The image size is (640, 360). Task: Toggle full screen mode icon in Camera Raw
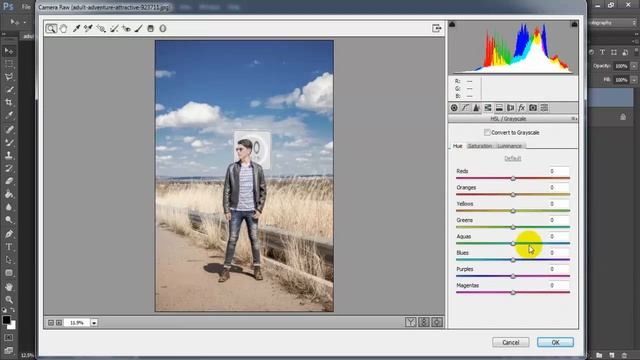437,28
